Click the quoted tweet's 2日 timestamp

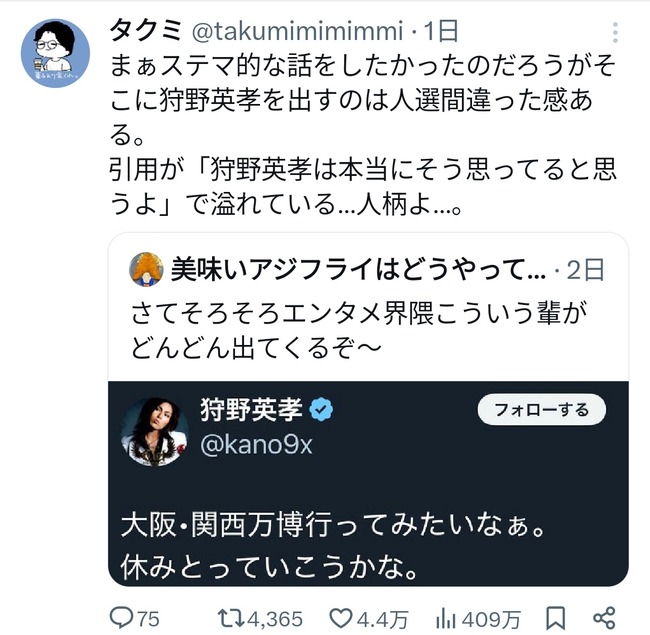click(592, 270)
